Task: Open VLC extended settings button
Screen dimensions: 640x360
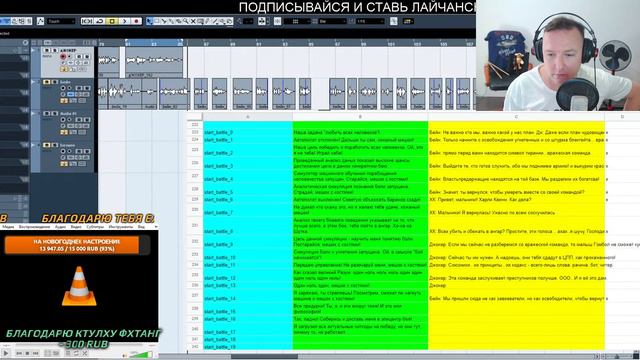Action: 56,353
